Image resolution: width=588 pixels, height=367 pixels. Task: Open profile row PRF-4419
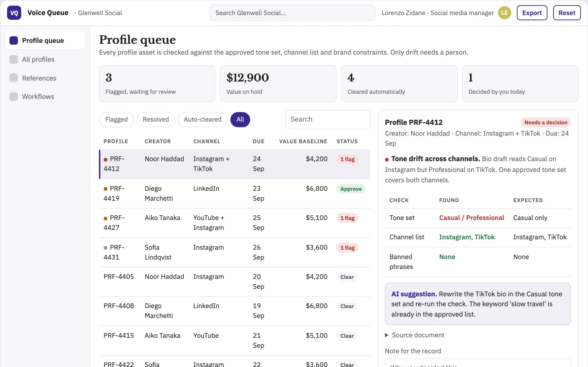point(234,194)
